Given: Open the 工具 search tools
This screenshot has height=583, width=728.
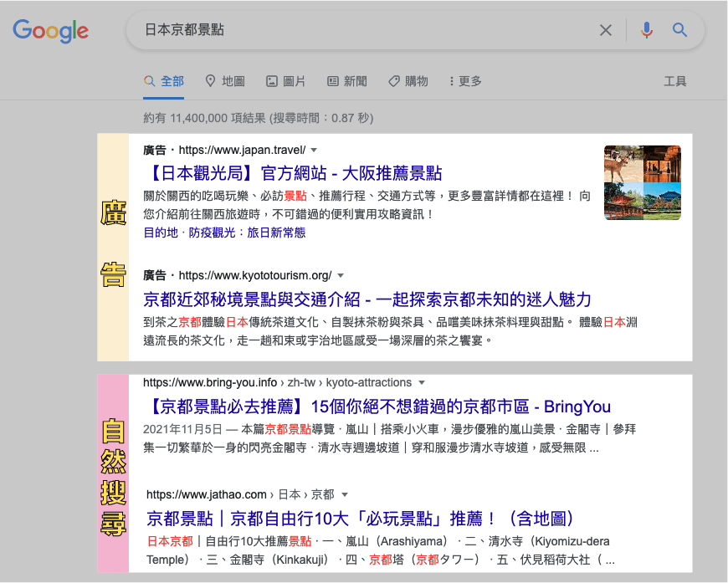Looking at the screenshot, I should [675, 81].
